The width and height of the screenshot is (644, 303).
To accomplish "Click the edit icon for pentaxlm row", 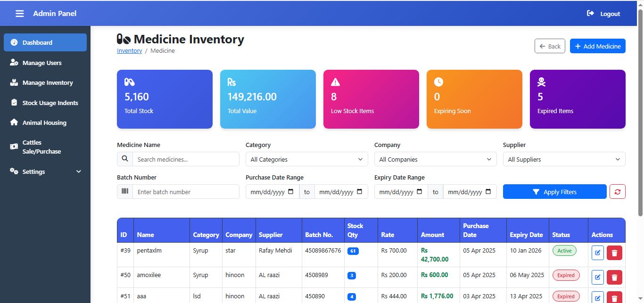I will (597, 253).
